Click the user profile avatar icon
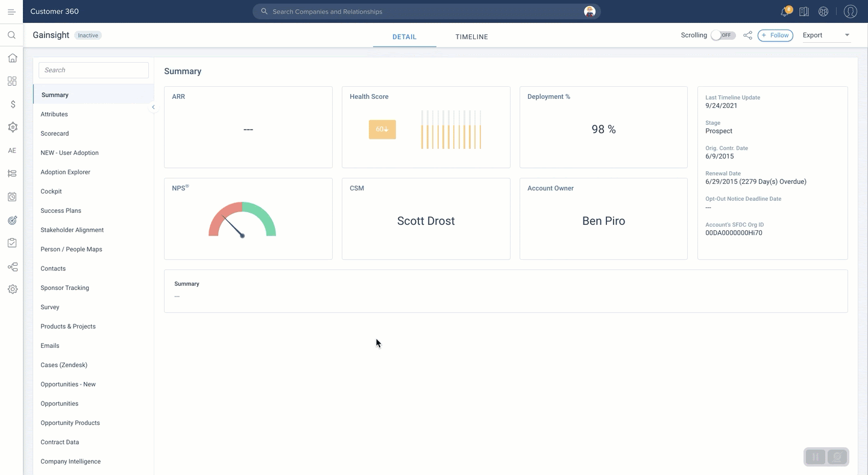Viewport: 868px width, 475px height. 850,11
